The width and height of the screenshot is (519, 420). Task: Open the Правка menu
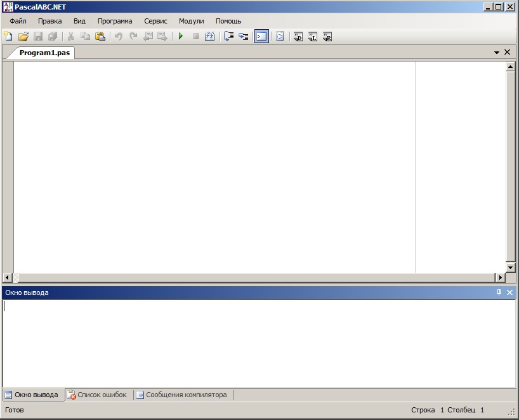pyautogui.click(x=50, y=21)
